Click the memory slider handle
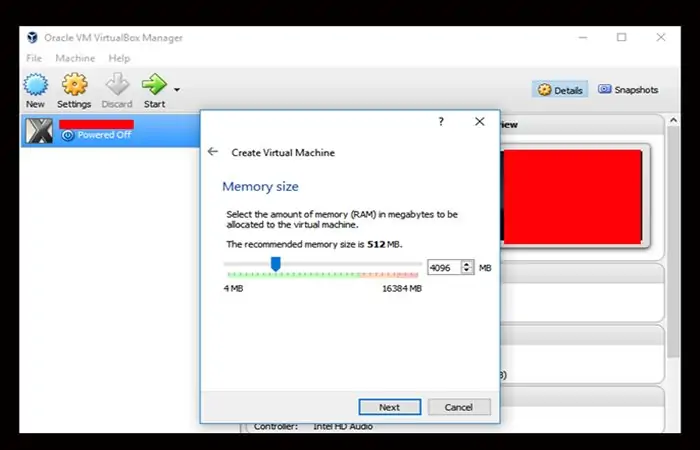The height and width of the screenshot is (450, 700). pos(276,264)
